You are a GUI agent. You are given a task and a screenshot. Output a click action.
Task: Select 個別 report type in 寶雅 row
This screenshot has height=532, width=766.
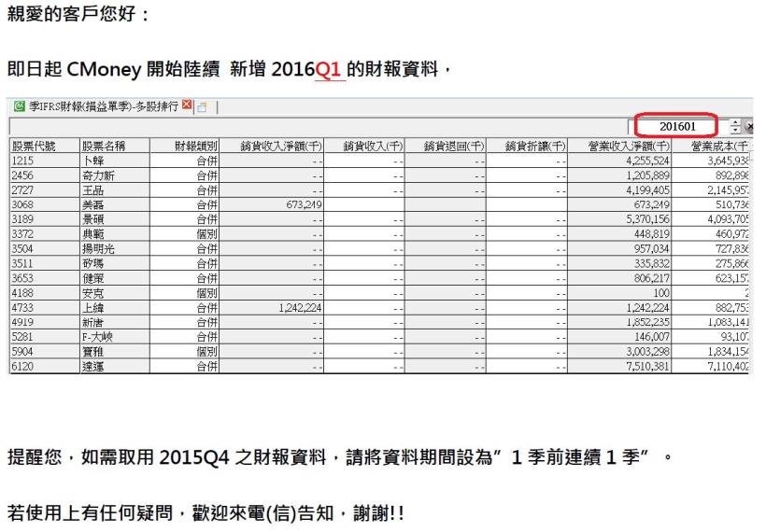pos(206,352)
